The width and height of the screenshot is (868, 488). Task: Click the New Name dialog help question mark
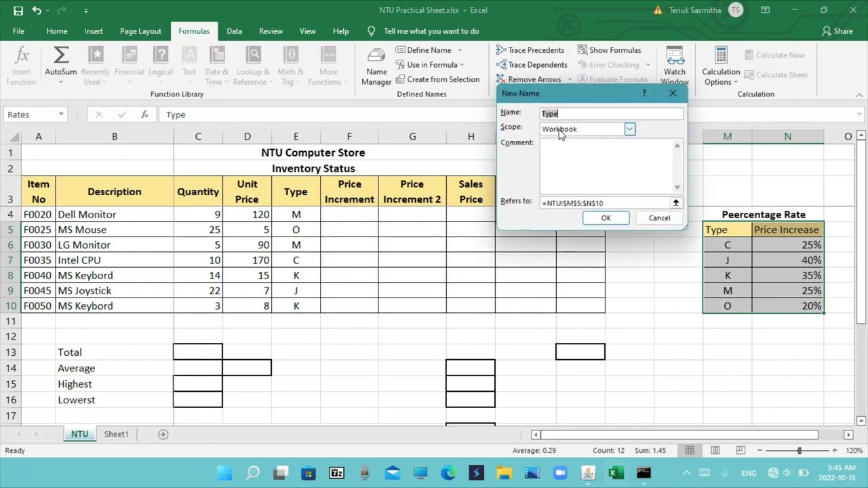[x=644, y=93]
